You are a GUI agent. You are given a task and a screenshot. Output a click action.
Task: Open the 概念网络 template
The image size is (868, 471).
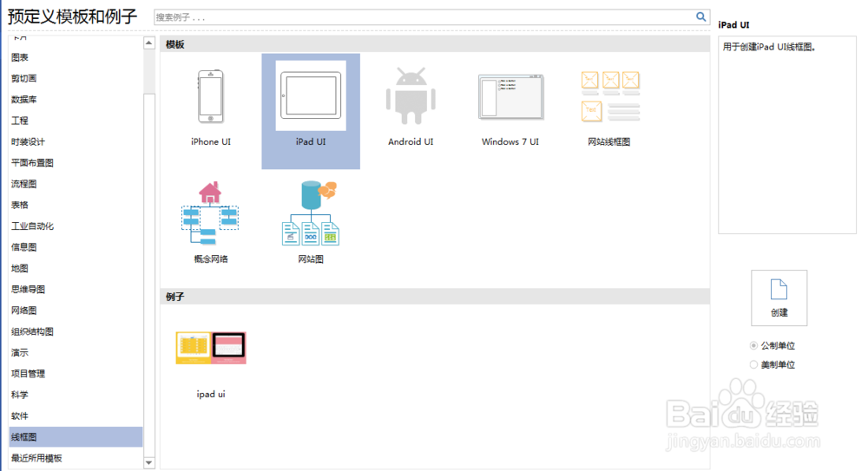pyautogui.click(x=210, y=213)
